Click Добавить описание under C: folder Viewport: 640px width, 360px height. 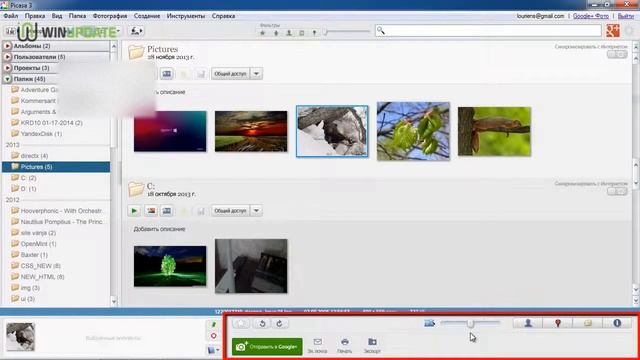click(x=159, y=229)
